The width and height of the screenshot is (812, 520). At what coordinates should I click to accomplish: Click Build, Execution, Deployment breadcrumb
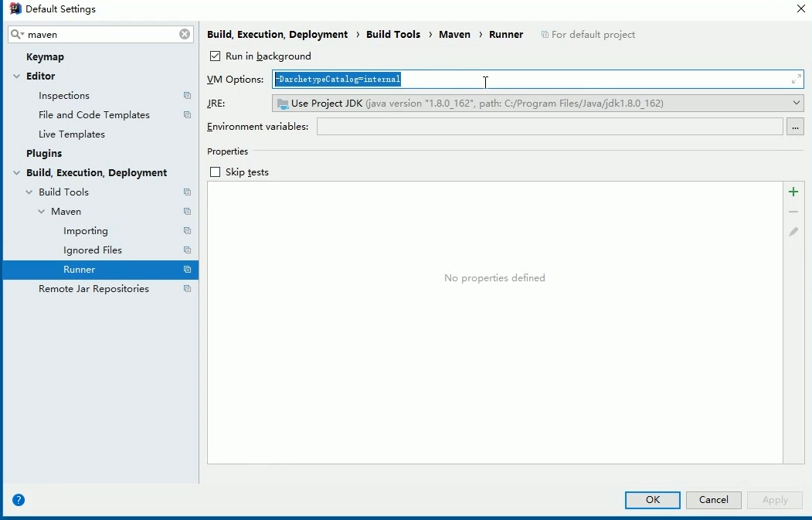point(277,35)
